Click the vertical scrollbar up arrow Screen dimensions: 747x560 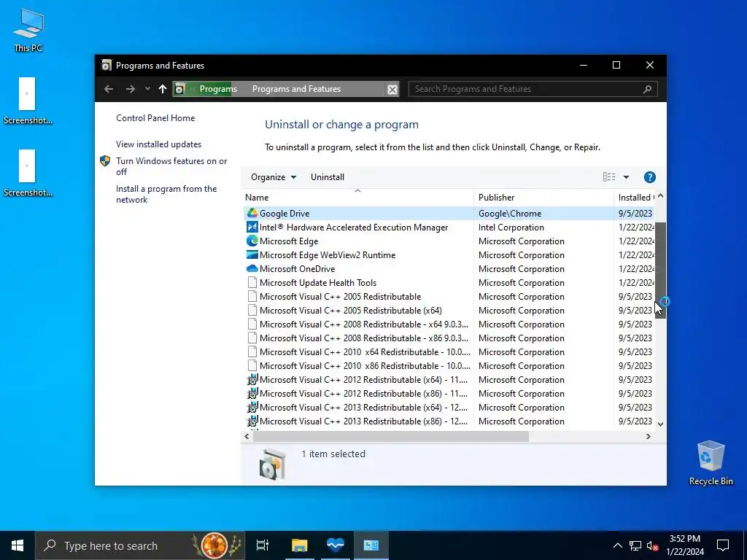[660, 195]
